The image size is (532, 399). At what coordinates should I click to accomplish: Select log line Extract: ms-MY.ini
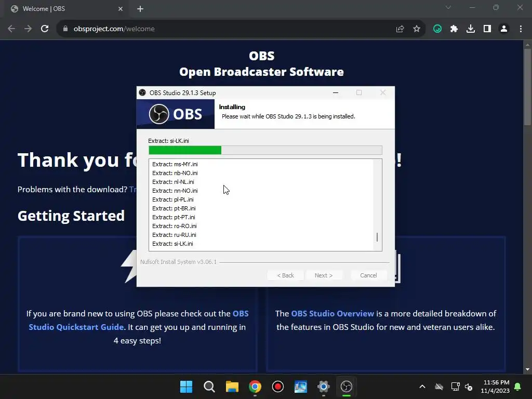click(x=175, y=164)
